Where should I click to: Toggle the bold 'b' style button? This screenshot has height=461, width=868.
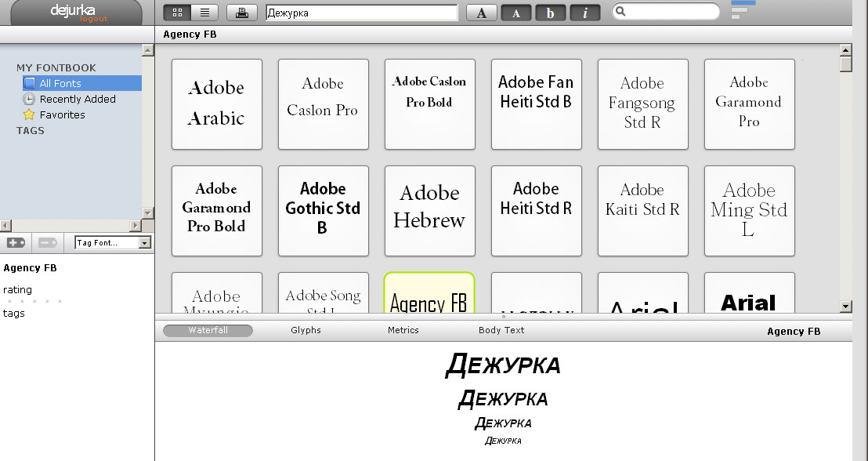tap(551, 13)
